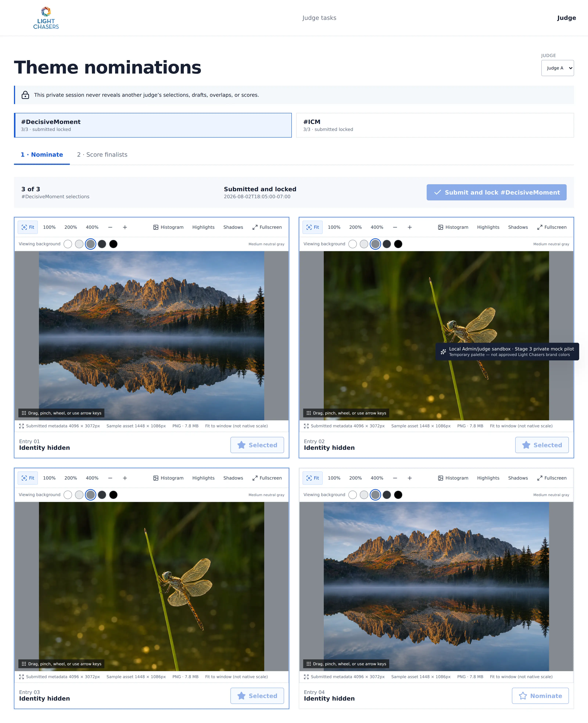The image size is (588, 723).
Task: Click Judge link in top right
Action: (566, 18)
